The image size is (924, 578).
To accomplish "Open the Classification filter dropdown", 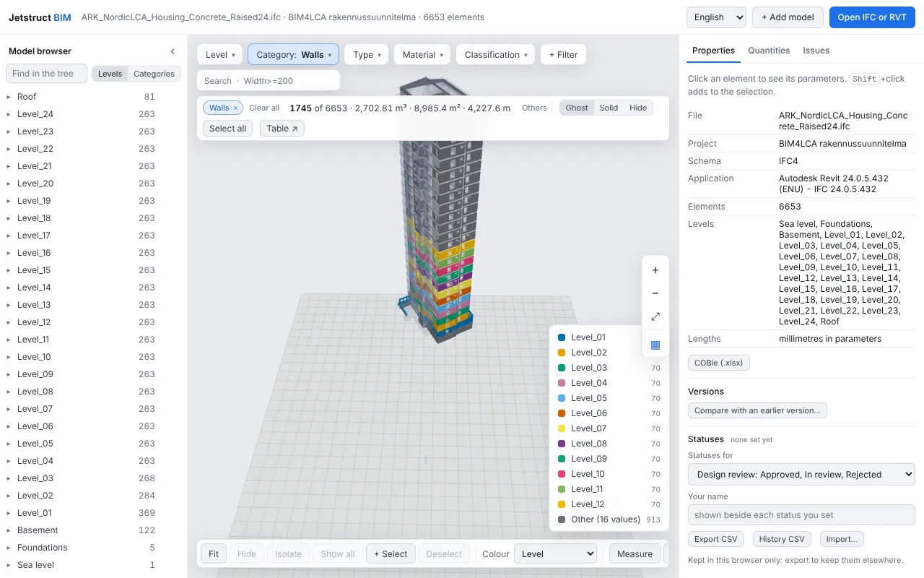I will pyautogui.click(x=496, y=55).
